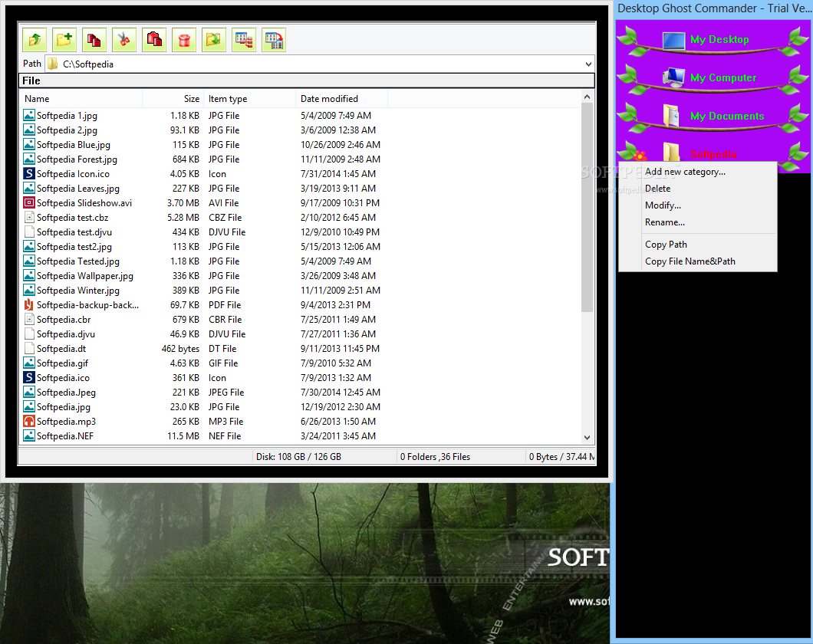Click the file list scroll down arrow
Screen dimensions: 813x644
(x=587, y=437)
